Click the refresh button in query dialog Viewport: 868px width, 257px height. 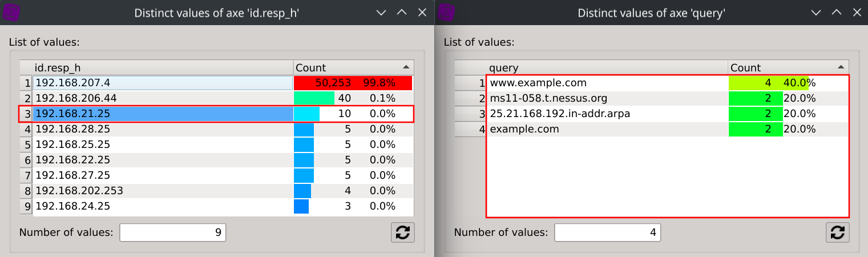(837, 233)
